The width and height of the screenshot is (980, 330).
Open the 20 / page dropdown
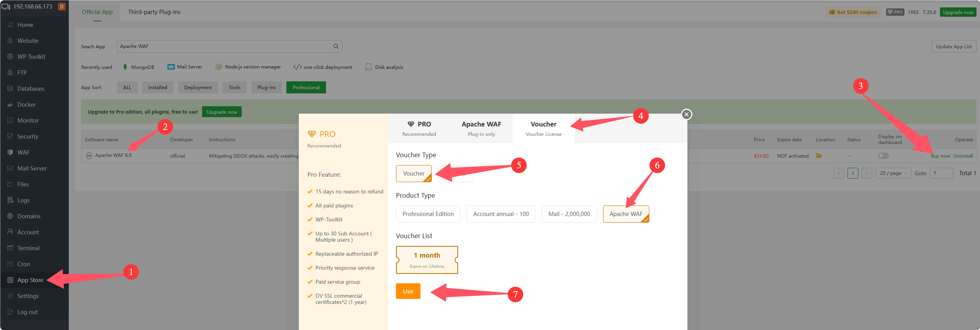893,173
